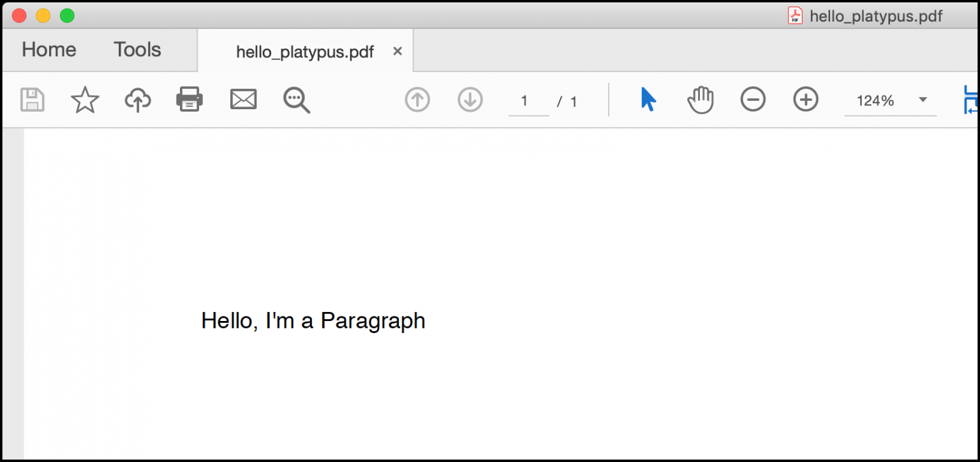The height and width of the screenshot is (462, 980).
Task: Click the hello_platypus.pdf window title text
Action: 875,17
